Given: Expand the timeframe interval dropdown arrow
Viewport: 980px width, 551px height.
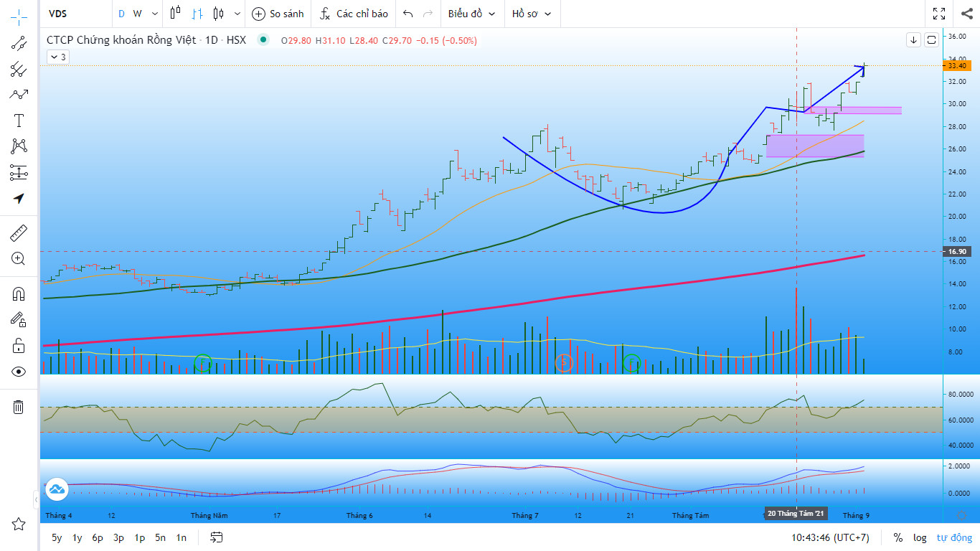Looking at the screenshot, I should (x=155, y=14).
